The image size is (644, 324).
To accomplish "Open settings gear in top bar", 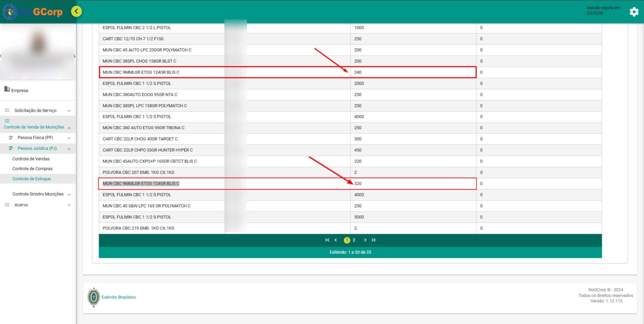I will pos(634,12).
